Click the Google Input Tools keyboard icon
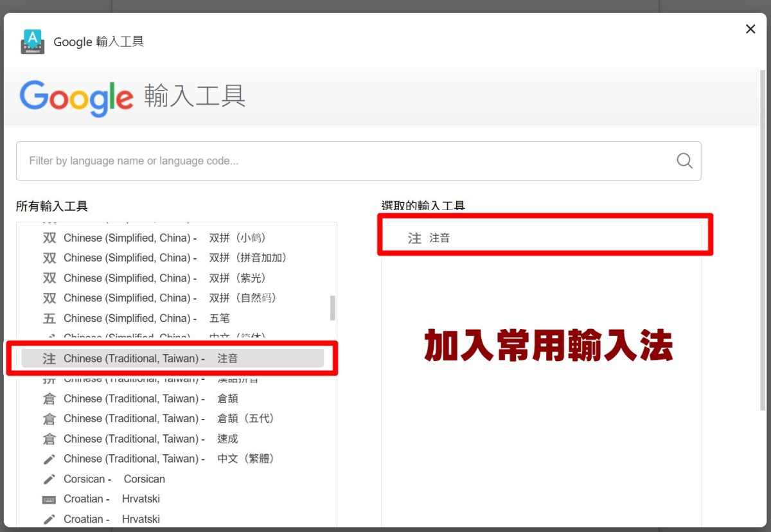Viewport: 771px width, 532px height. (x=32, y=42)
